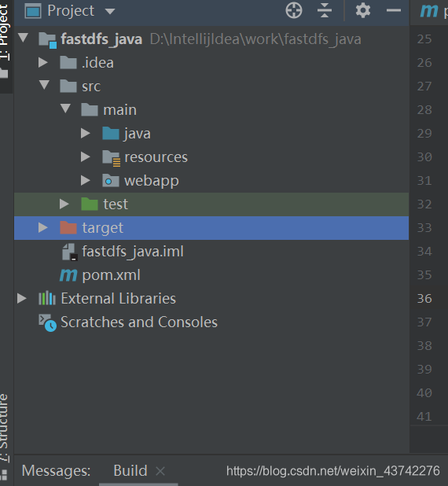Click the Collapse All icon
The width and height of the screenshot is (448, 486).
pyautogui.click(x=325, y=10)
